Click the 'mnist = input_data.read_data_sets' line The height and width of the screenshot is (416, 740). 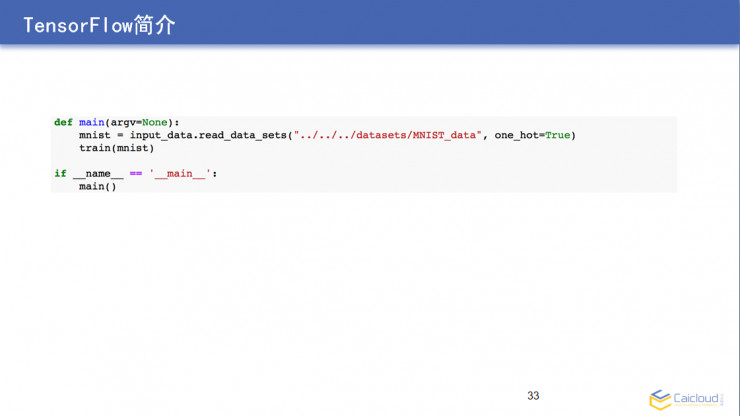point(328,135)
